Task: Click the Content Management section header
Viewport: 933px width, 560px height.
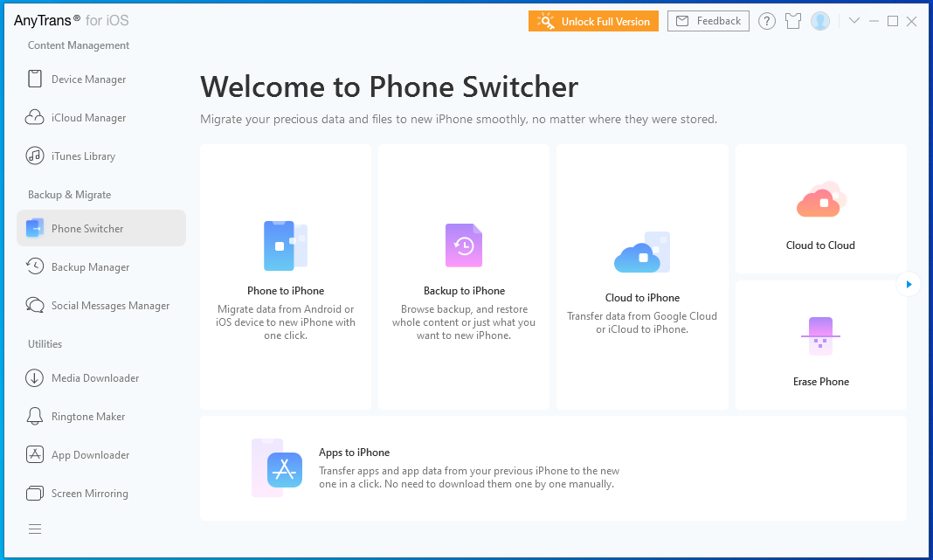Action: (79, 45)
